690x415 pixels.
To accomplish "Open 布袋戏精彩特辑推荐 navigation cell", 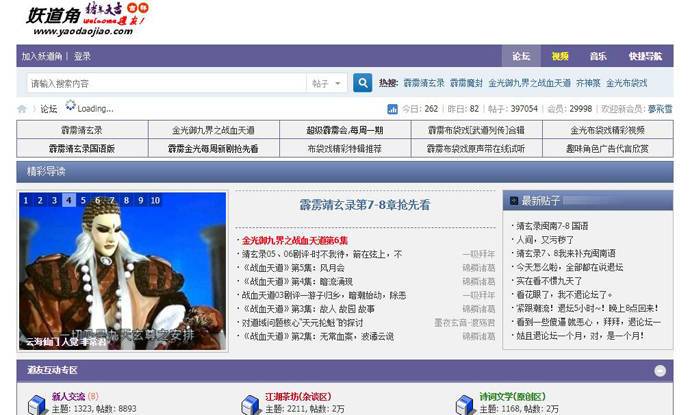I will [x=345, y=149].
